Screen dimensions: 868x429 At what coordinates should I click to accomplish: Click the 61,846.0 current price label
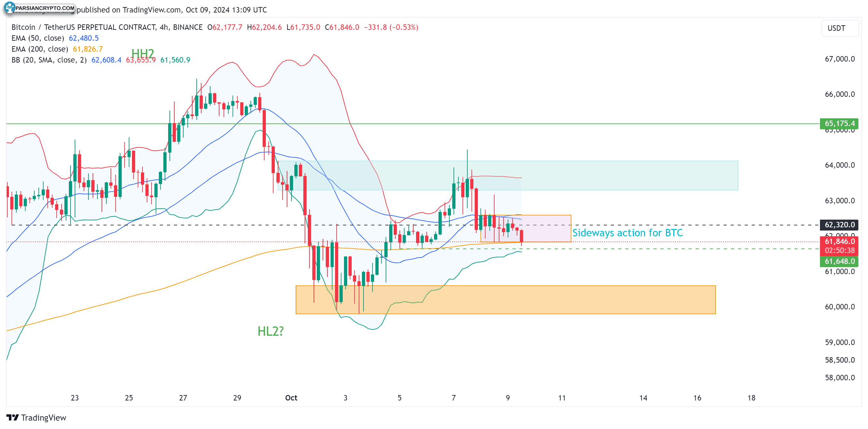(839, 241)
